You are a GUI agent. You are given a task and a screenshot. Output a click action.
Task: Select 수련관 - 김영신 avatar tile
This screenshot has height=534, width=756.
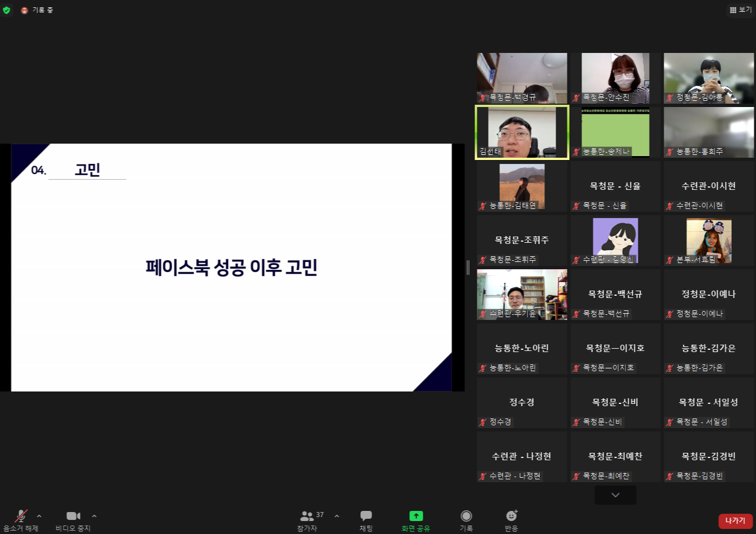click(x=615, y=240)
